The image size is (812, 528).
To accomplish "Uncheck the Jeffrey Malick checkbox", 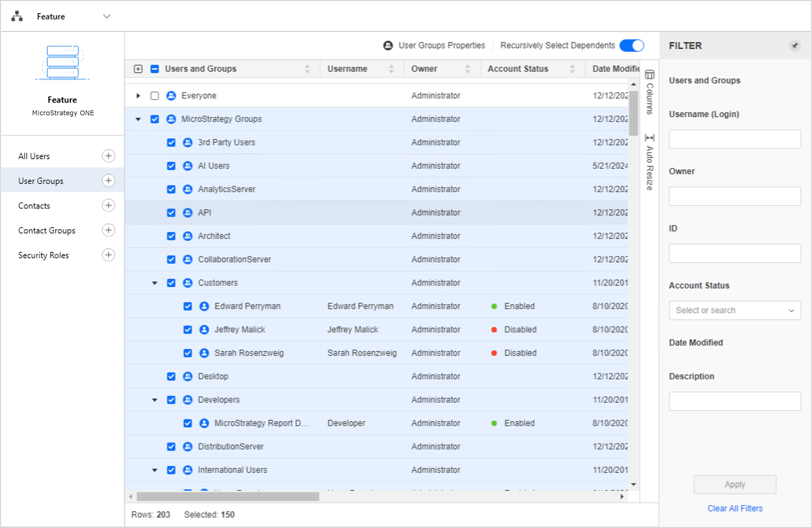I will (x=188, y=330).
